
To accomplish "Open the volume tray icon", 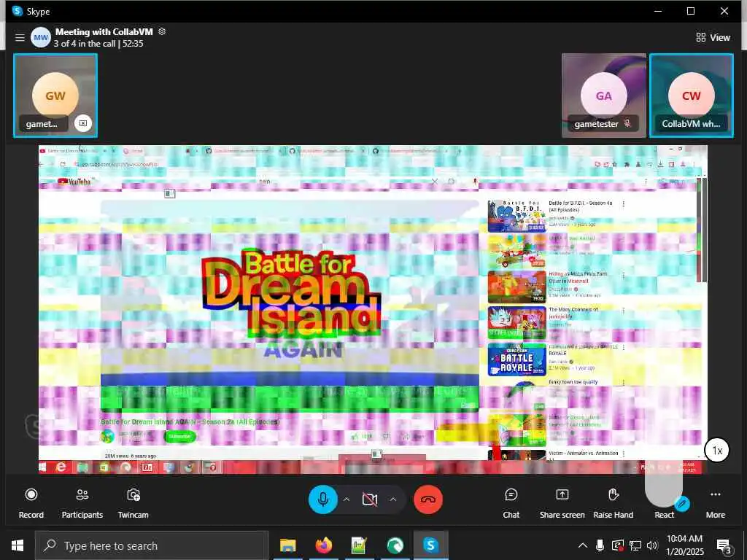I will [x=652, y=545].
